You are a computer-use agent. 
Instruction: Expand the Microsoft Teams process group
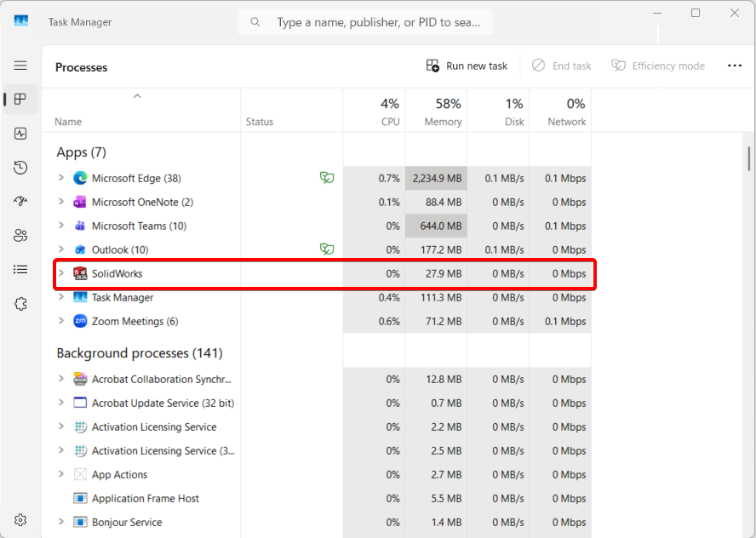click(60, 225)
